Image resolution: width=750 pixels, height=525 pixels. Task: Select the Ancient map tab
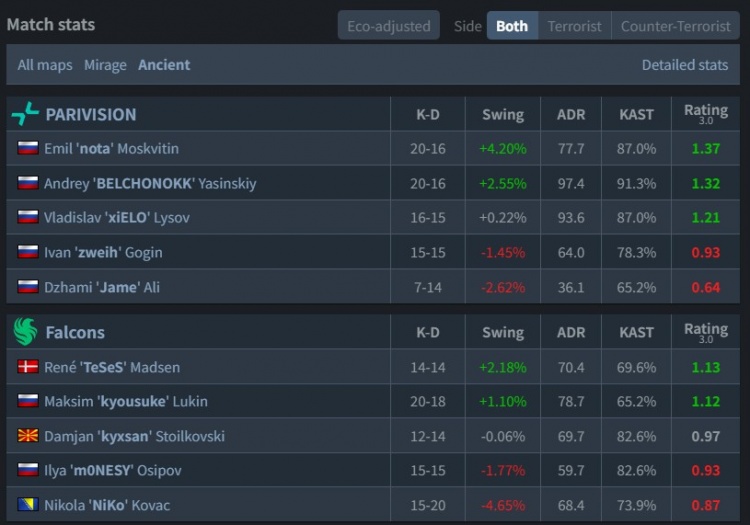pos(164,65)
